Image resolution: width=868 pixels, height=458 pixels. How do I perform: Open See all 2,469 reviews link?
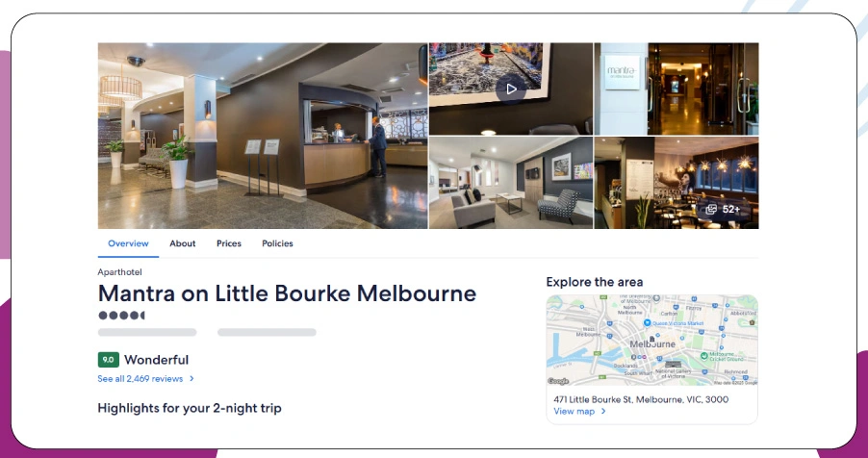pos(140,379)
